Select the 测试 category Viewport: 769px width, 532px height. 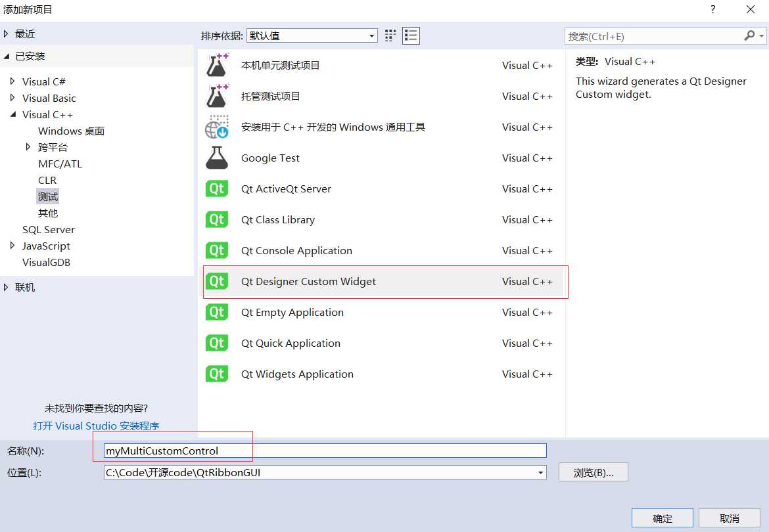pos(47,196)
